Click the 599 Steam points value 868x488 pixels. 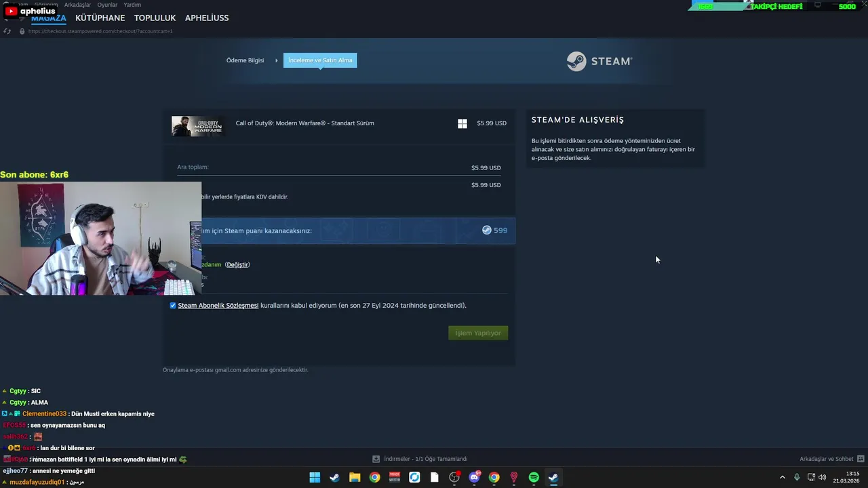tap(500, 230)
